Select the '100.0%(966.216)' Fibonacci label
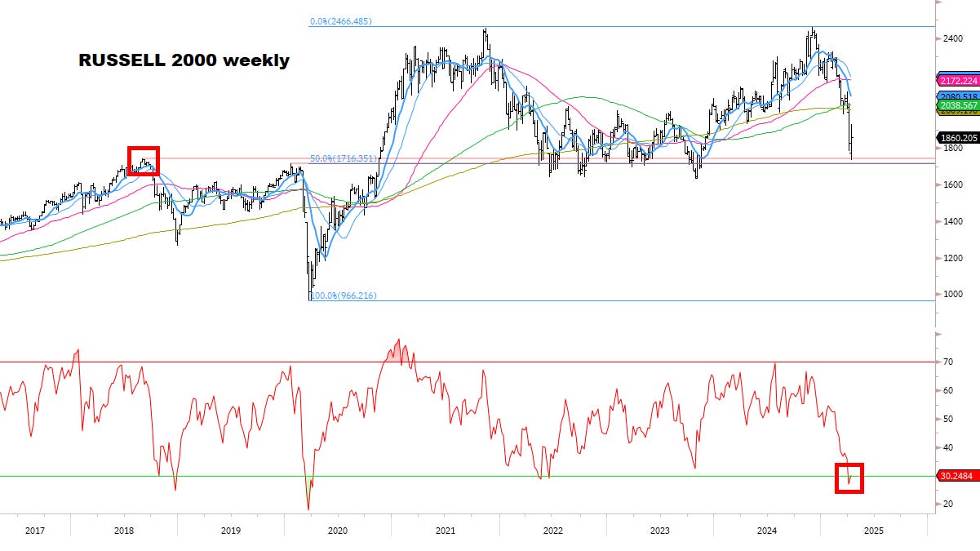Viewport: 980px width, 551px height. tap(342, 295)
